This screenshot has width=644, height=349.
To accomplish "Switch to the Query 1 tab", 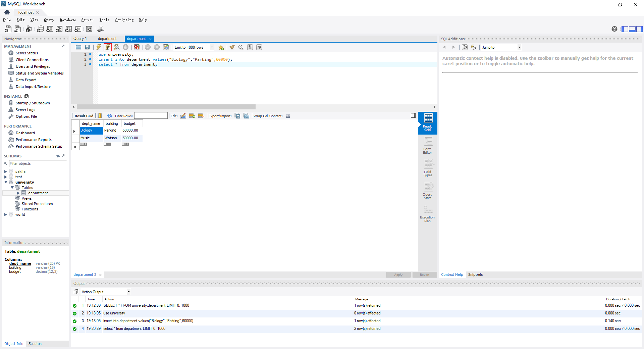I will click(x=80, y=39).
